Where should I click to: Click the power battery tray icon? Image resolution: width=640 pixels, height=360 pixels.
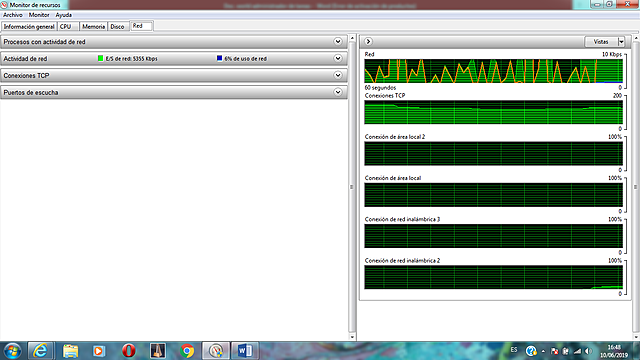click(566, 351)
